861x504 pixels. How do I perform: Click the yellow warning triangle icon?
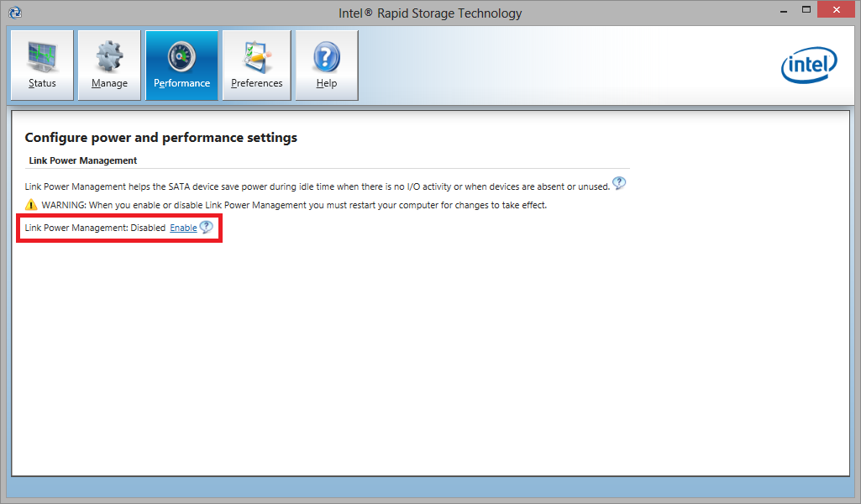[x=31, y=205]
